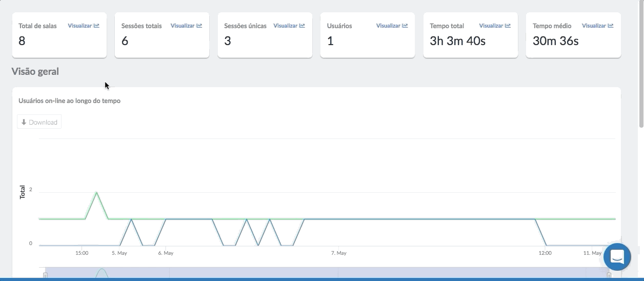
Task: Click the 7. May label on the time axis
Action: (339, 253)
